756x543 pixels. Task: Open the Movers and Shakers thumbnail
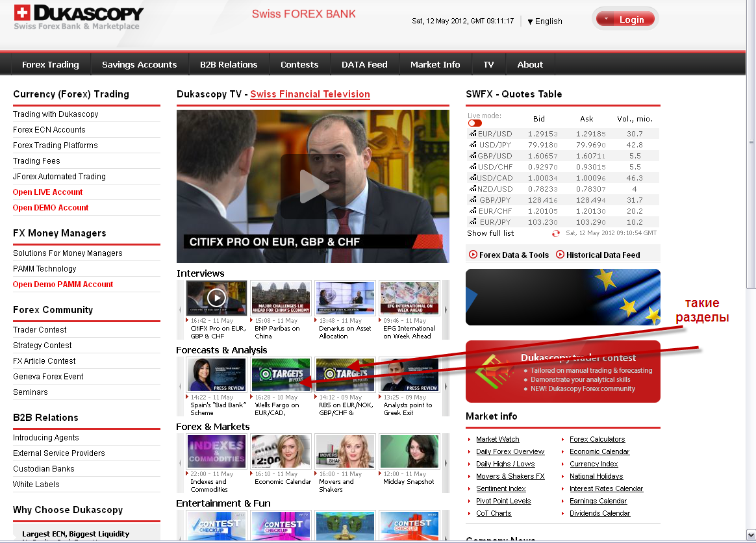[345, 451]
